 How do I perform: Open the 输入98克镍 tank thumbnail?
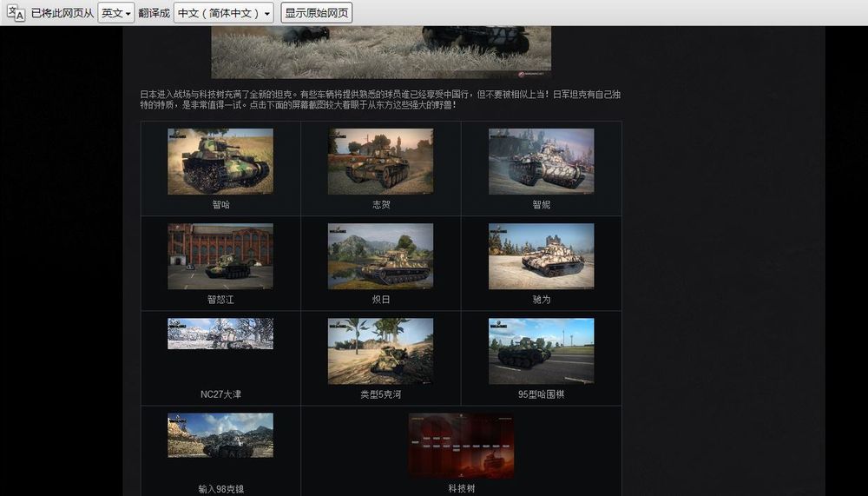220,435
